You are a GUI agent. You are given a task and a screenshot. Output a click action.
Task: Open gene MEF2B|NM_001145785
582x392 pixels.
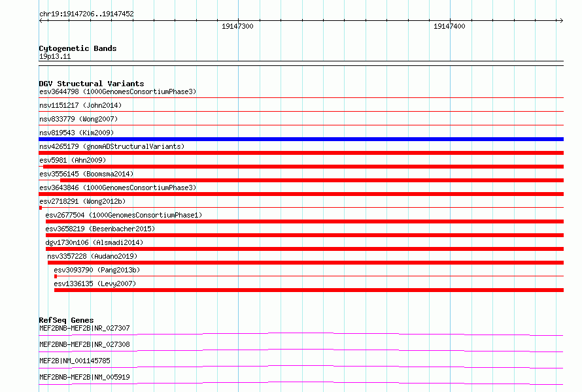(x=75, y=361)
